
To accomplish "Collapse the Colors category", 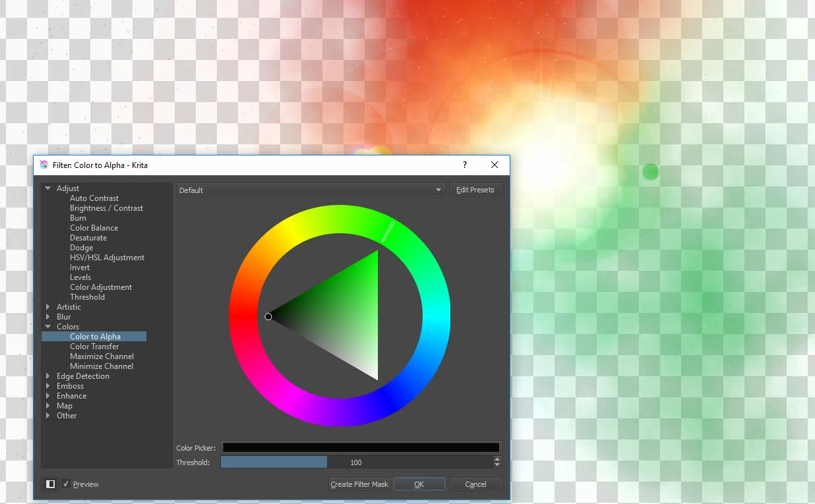I will point(47,327).
